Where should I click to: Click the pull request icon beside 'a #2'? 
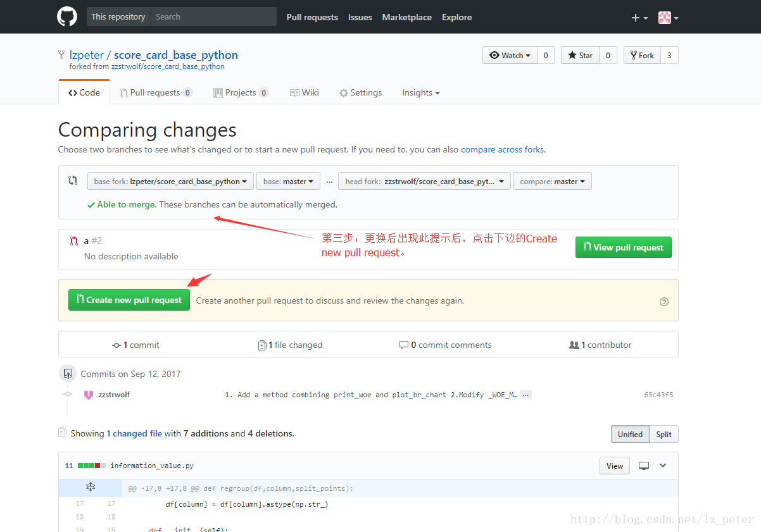coord(74,241)
